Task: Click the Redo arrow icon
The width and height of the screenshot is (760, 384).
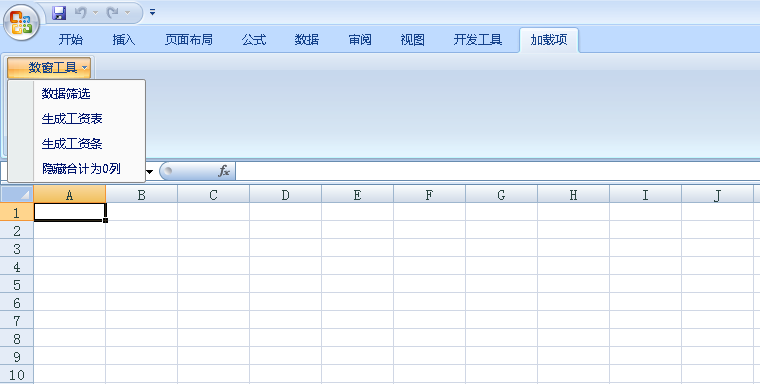Action: [113, 13]
